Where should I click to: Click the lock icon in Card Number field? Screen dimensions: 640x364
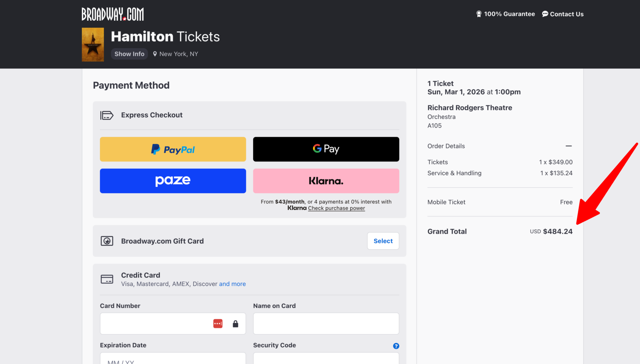click(236, 324)
